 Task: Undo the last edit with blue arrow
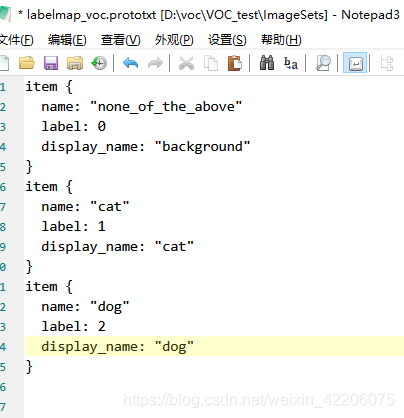(x=130, y=63)
